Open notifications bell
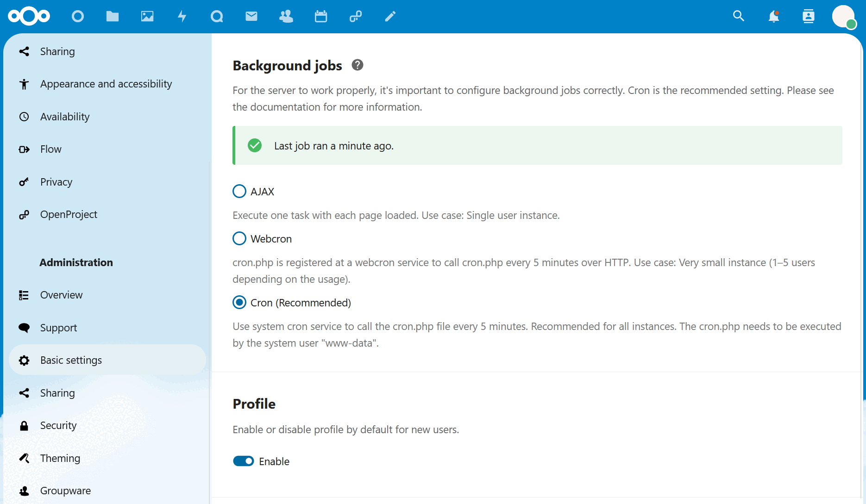This screenshot has height=504, width=866. (773, 16)
